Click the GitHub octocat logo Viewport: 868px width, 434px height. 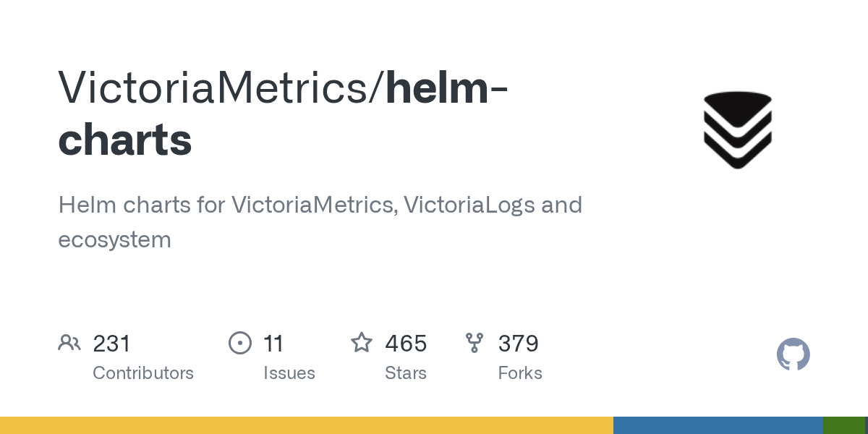click(793, 355)
